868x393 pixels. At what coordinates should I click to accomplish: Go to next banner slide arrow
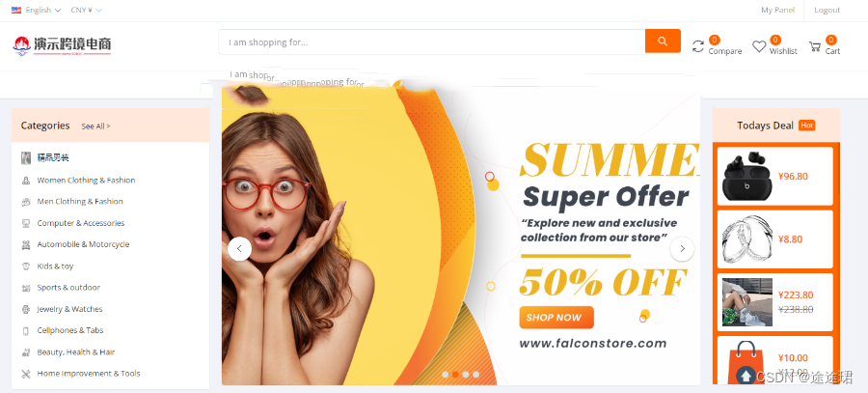tap(682, 249)
